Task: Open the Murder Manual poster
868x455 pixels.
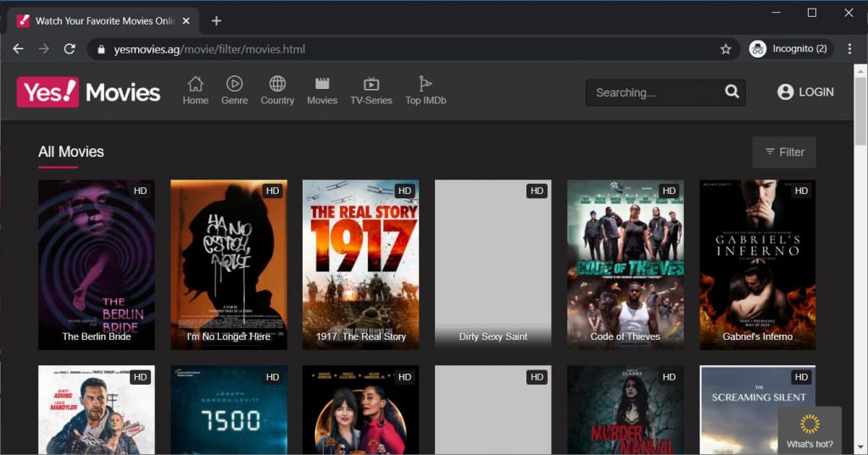Action: (625, 409)
